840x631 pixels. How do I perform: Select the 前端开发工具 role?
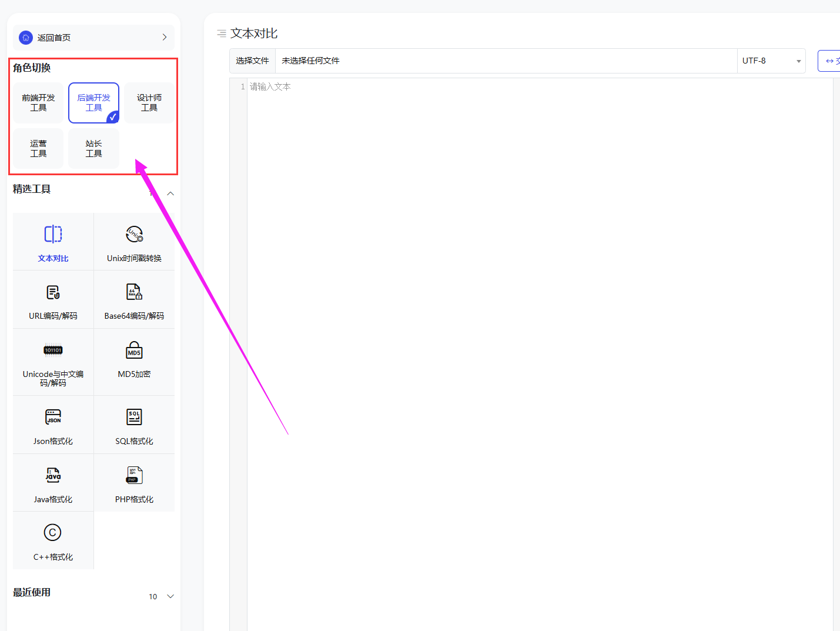pos(38,103)
